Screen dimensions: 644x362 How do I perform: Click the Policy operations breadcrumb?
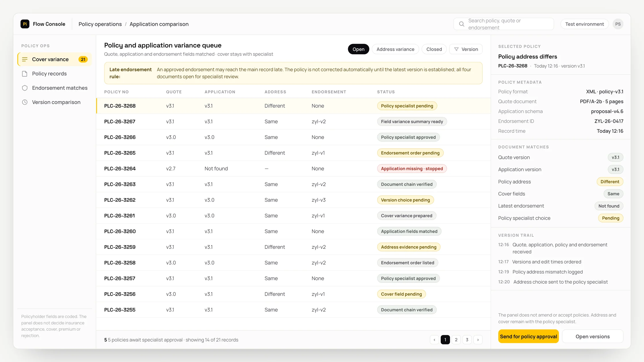click(100, 24)
